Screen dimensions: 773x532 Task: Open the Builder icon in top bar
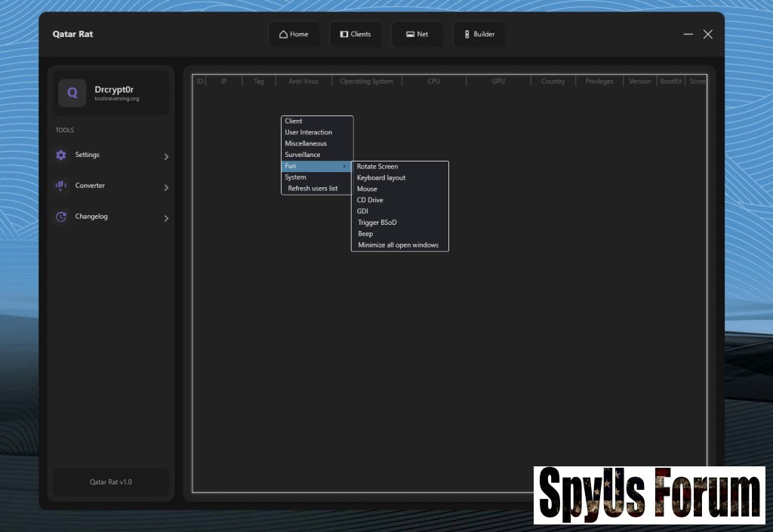coord(467,34)
